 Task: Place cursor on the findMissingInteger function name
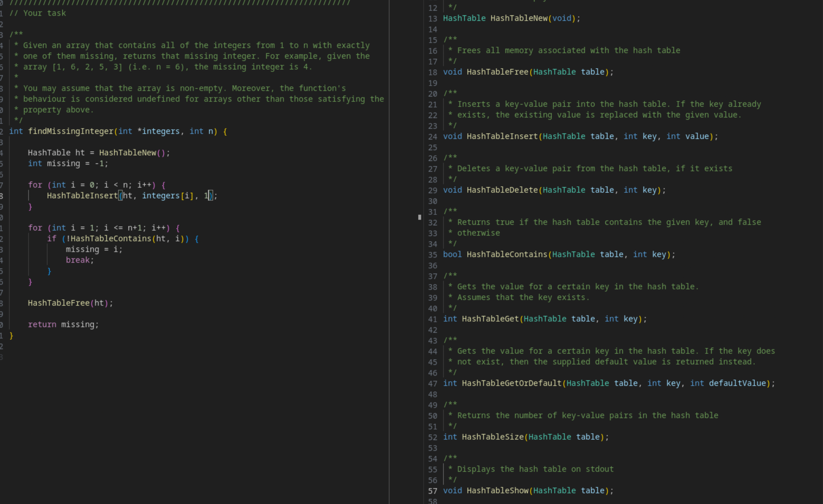pos(71,131)
